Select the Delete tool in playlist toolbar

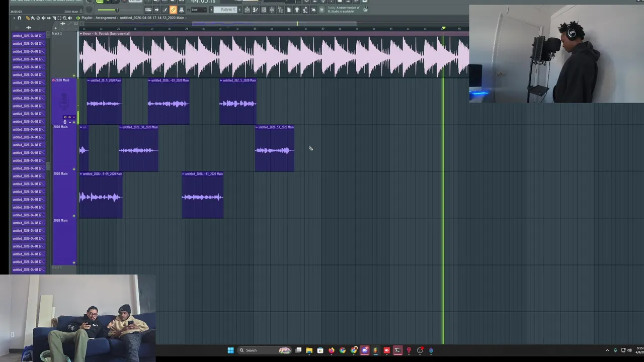[x=38, y=18]
